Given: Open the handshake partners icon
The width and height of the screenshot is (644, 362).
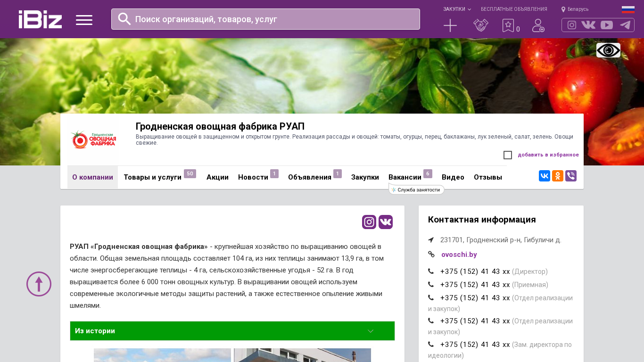Looking at the screenshot, I should click(481, 25).
